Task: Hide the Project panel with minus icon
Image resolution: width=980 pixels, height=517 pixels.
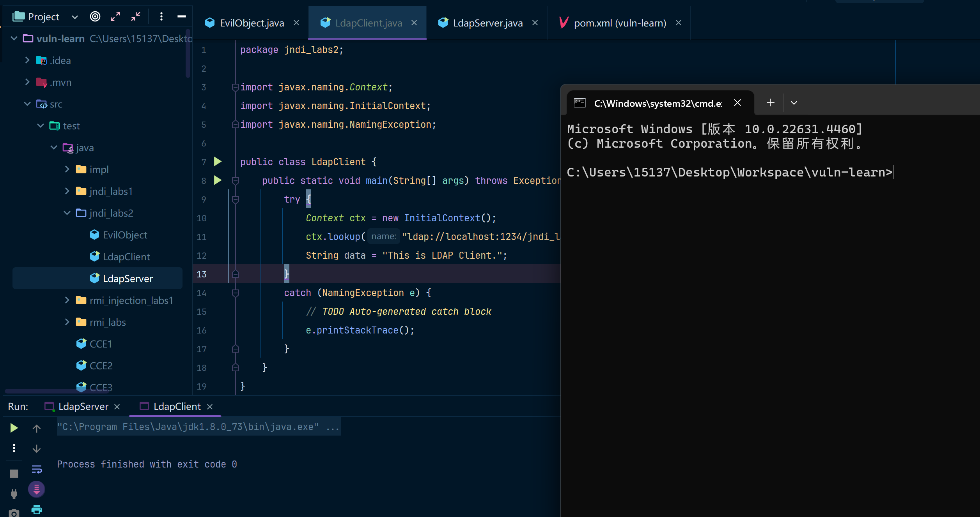Action: tap(182, 16)
